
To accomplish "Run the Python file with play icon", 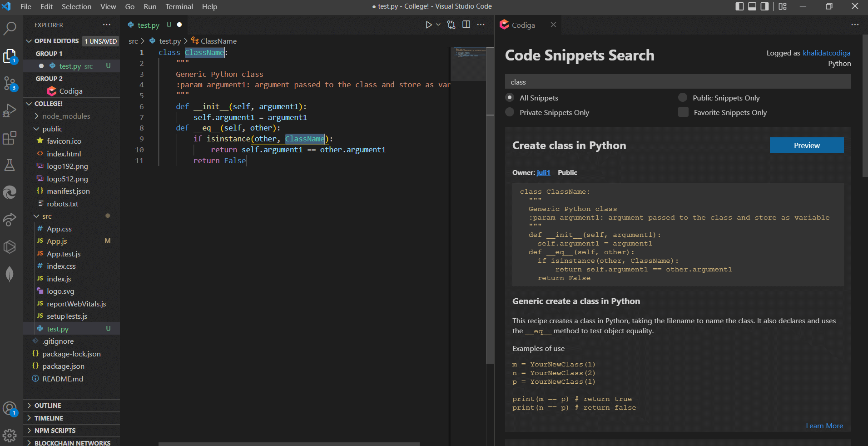I will tap(428, 25).
